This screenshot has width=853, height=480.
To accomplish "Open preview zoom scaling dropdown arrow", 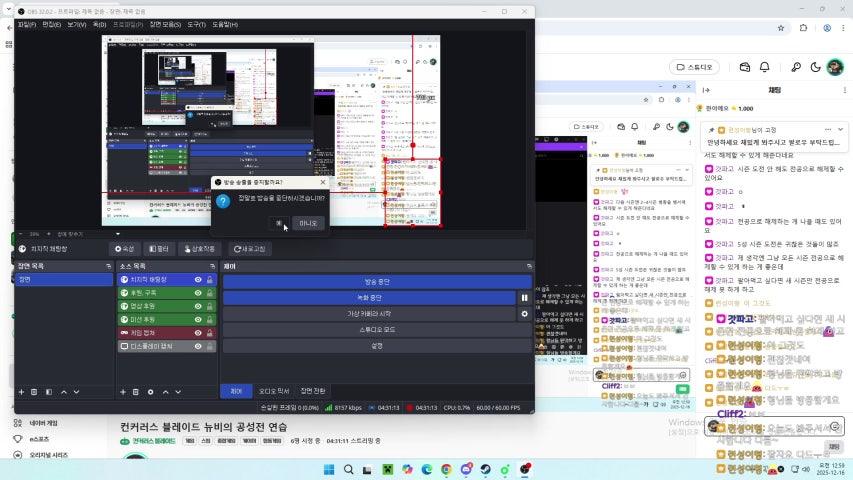I will (x=118, y=234).
